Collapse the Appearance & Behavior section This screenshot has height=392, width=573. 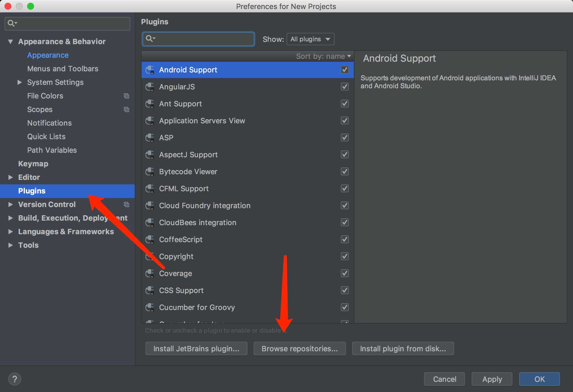tap(10, 42)
